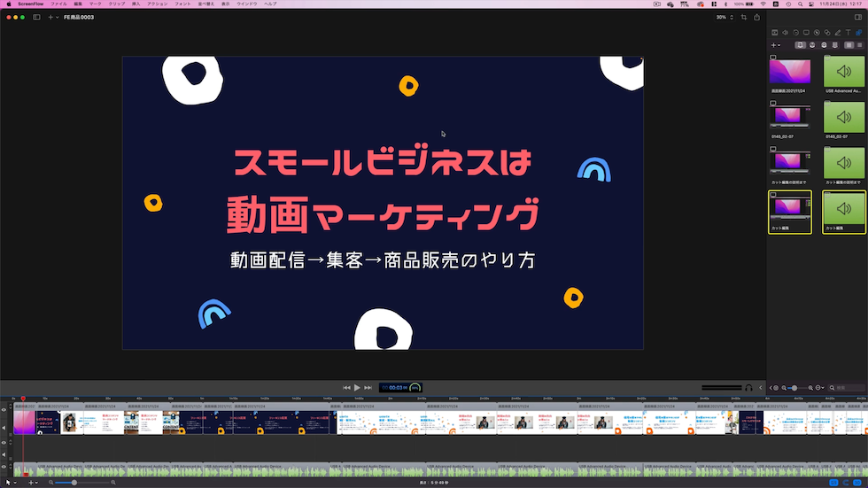
Task: Open the クリップ menu
Action: point(117,4)
